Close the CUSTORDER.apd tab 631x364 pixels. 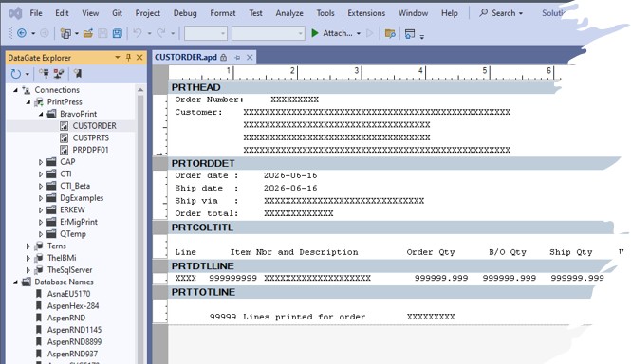click(x=250, y=58)
